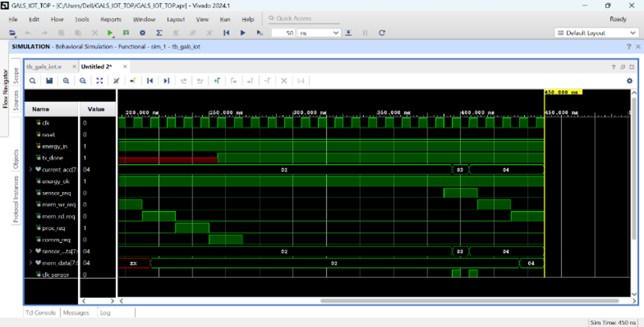Viewport: 644px width, 327px height.
Task: Open the Tools menu
Action: pyautogui.click(x=82, y=19)
